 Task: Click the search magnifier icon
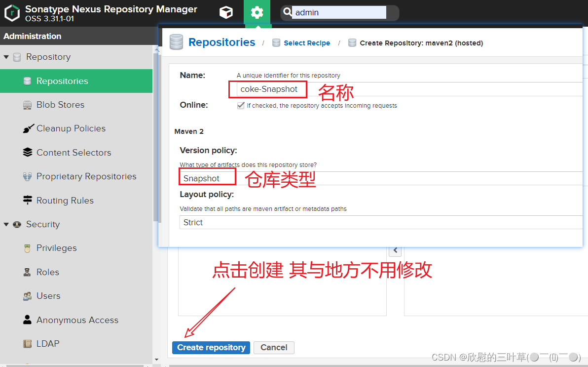coord(287,12)
